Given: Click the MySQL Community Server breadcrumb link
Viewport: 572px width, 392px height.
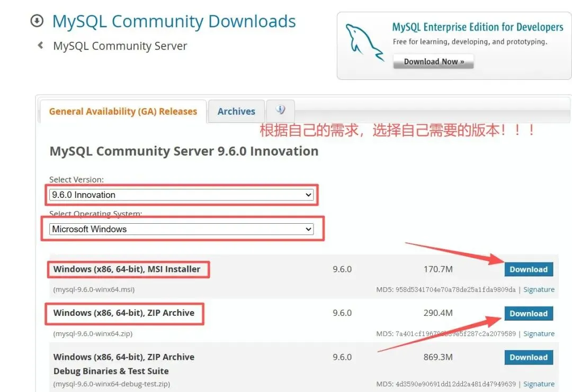Looking at the screenshot, I should [120, 46].
